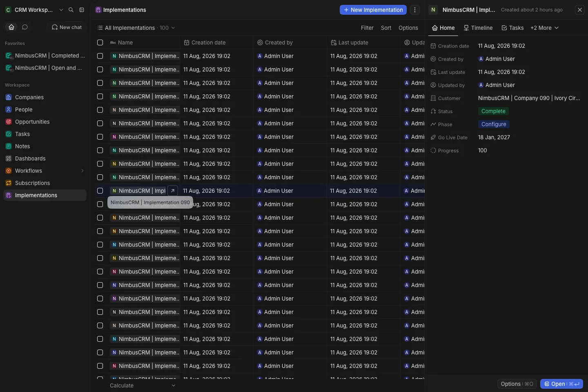Check the second row's checkbox
The width and height of the screenshot is (588, 392).
pyautogui.click(x=100, y=69)
